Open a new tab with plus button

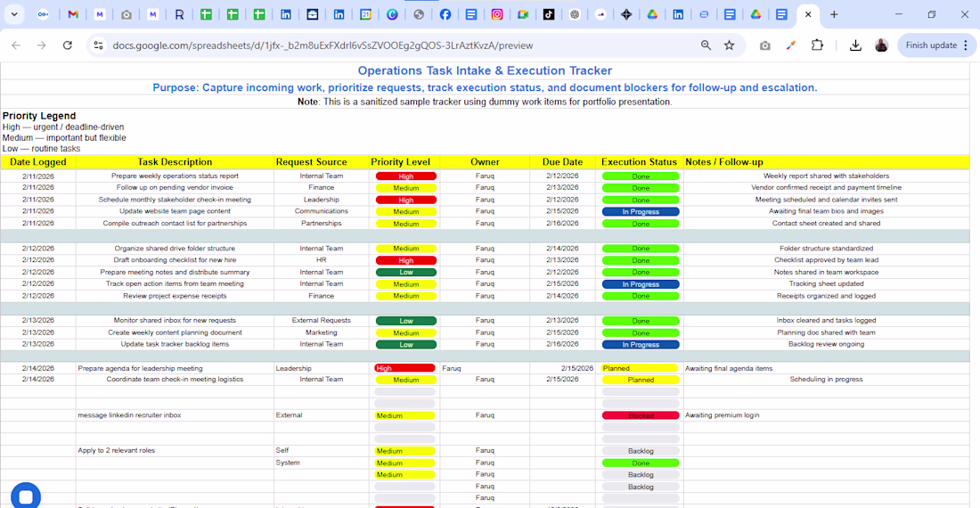pos(834,14)
